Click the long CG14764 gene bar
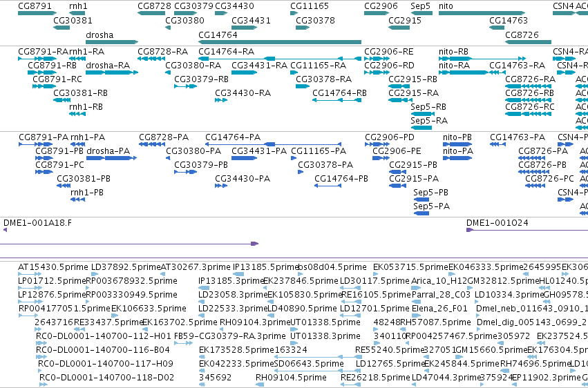Image resolution: width=588 pixels, height=388 pixels. (280, 42)
